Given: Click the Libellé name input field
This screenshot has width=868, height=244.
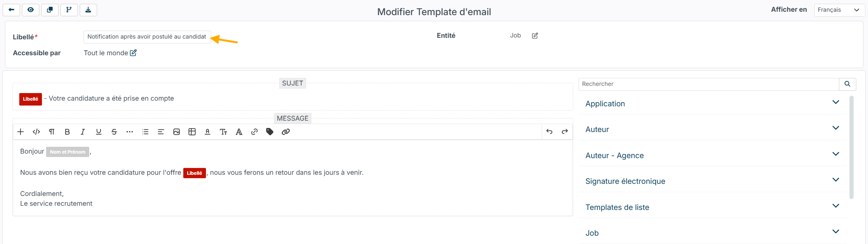Looking at the screenshot, I should tap(147, 37).
